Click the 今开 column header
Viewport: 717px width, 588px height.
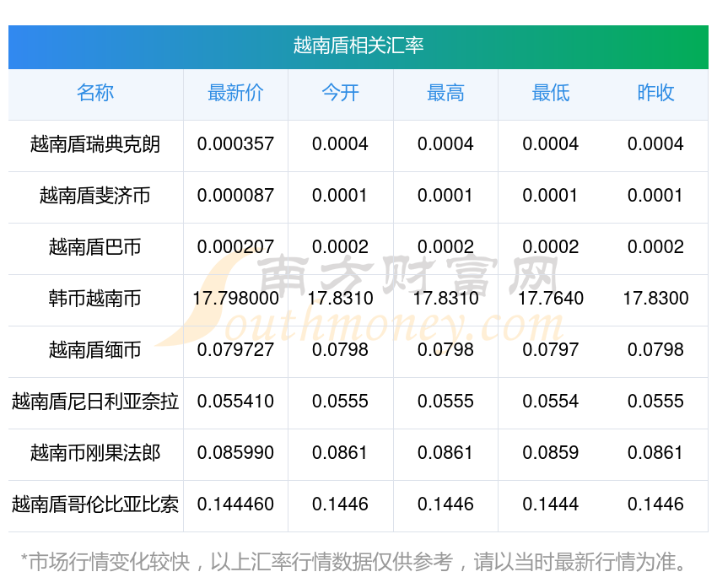pyautogui.click(x=340, y=93)
